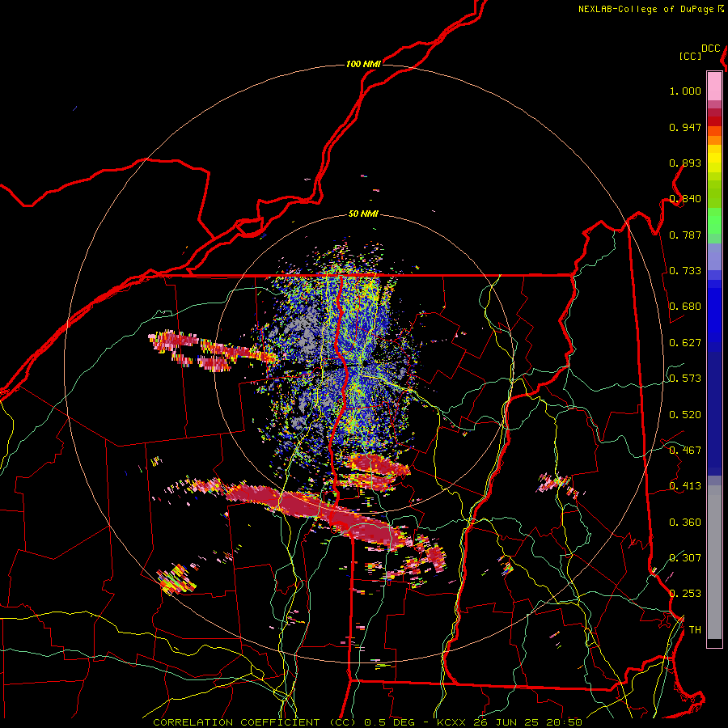Select the 0.680 scale value
This screenshot has height=728, width=728.
(685, 307)
